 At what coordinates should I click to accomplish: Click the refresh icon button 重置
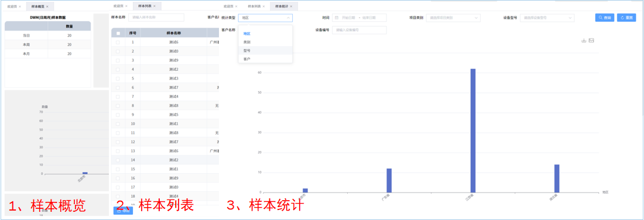click(x=626, y=18)
